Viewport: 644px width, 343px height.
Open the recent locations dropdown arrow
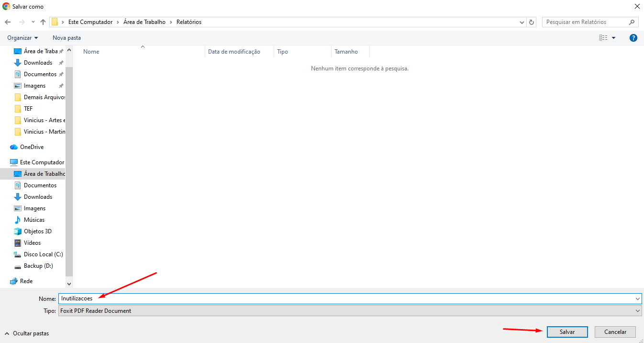click(33, 22)
